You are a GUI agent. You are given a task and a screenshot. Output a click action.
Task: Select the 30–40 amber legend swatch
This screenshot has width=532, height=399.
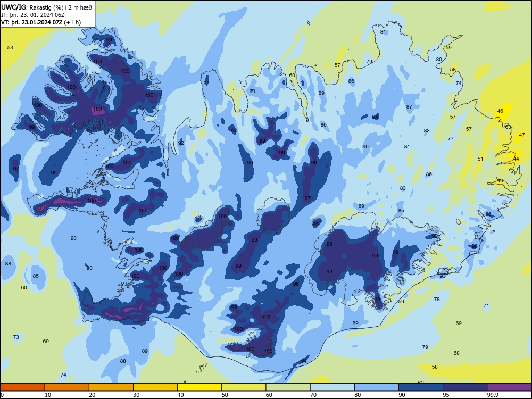[x=155, y=387]
